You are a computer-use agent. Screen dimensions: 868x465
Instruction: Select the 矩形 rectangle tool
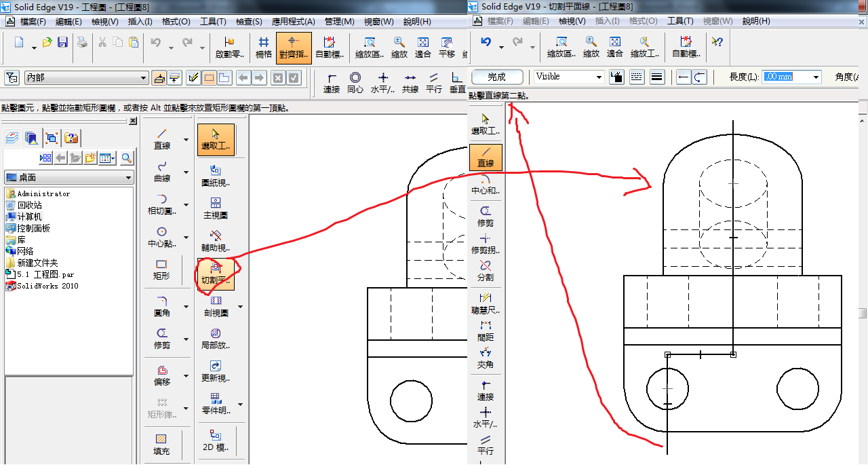click(x=161, y=269)
